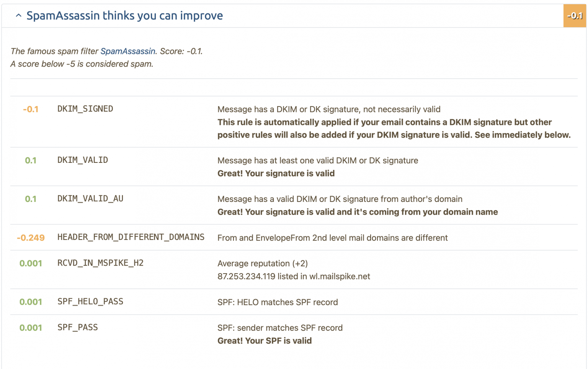
Task: Click the SpamAssassin section heading title
Action: [124, 15]
